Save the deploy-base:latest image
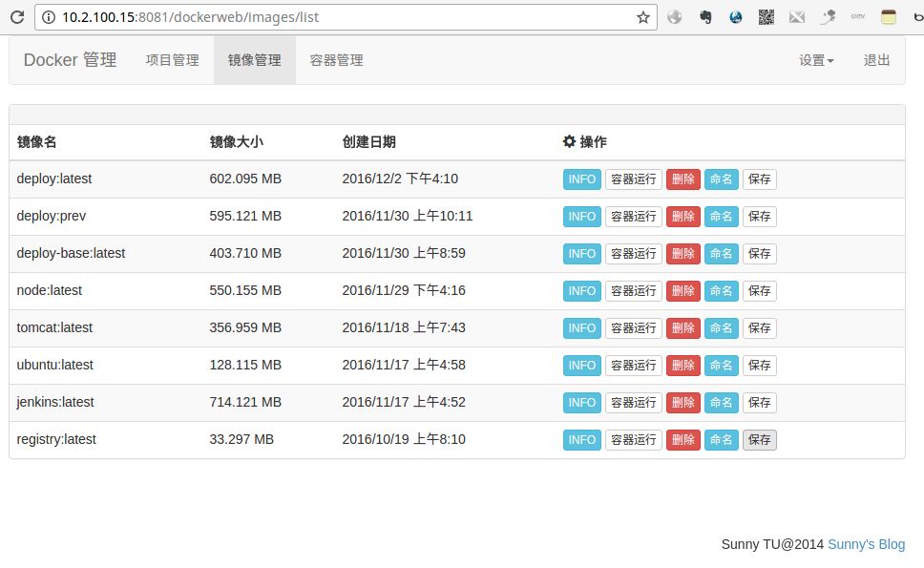The image size is (924, 568). click(760, 253)
